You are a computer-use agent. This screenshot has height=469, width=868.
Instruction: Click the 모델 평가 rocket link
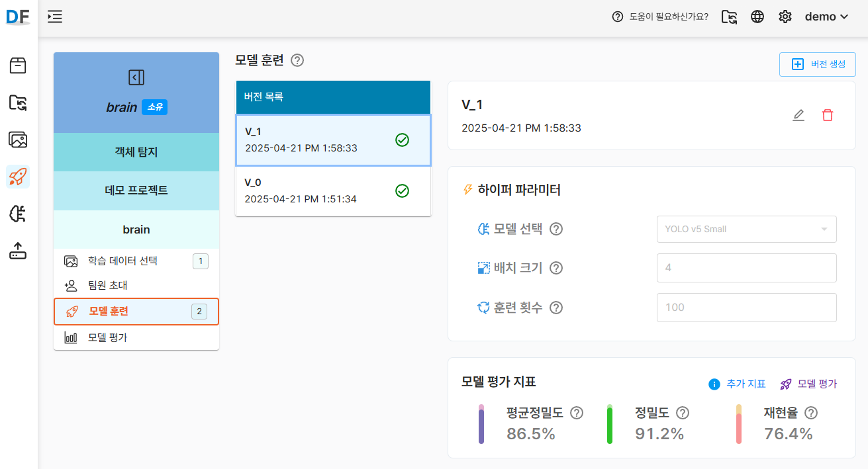click(808, 384)
